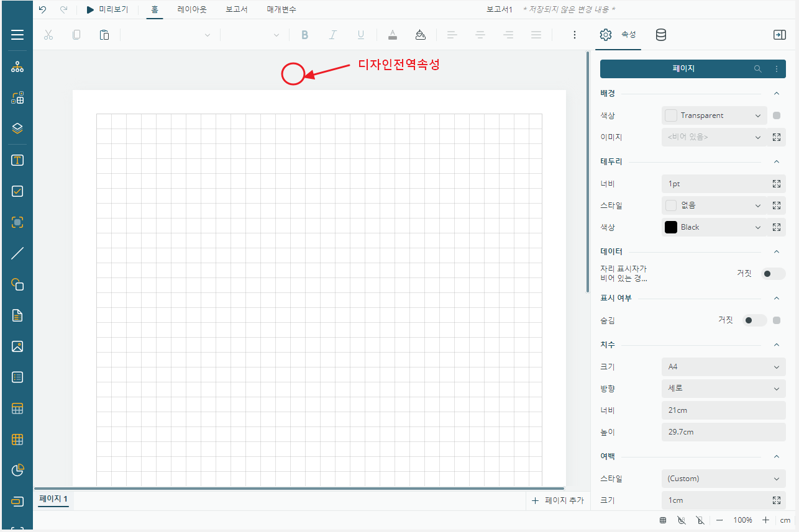Viewport: 799px width, 532px height.
Task: Open margin 스타일 (Custom) dropdown
Action: click(724, 479)
